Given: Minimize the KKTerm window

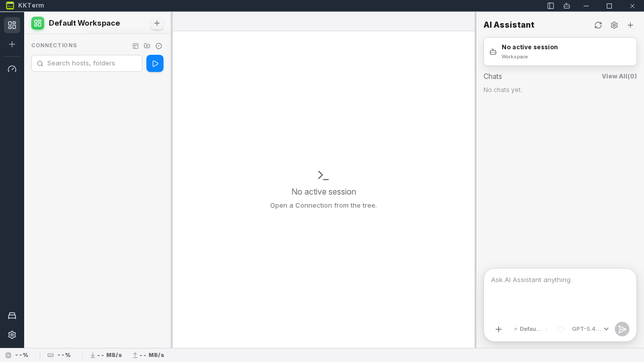Looking at the screenshot, I should [586, 6].
